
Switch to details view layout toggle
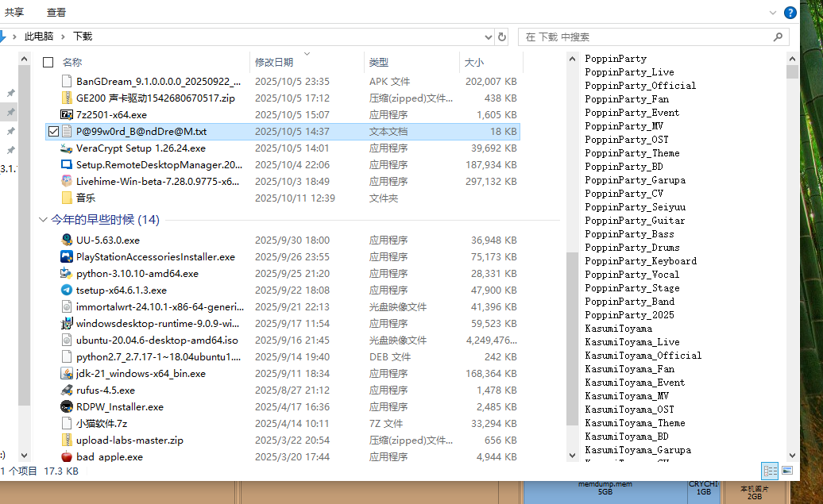(x=770, y=470)
